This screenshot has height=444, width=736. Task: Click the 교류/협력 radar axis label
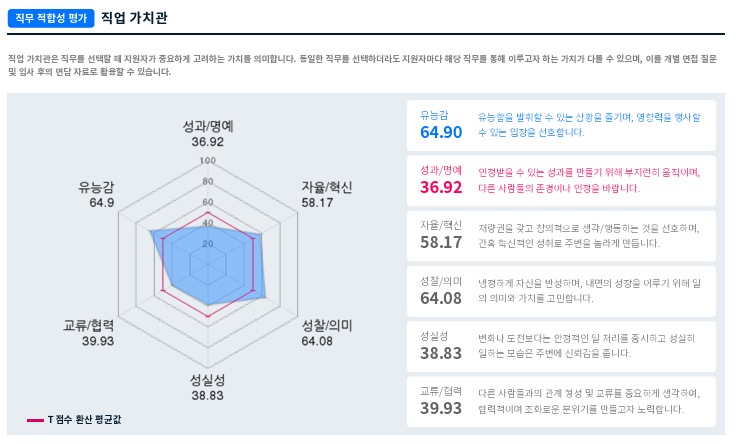click(89, 326)
